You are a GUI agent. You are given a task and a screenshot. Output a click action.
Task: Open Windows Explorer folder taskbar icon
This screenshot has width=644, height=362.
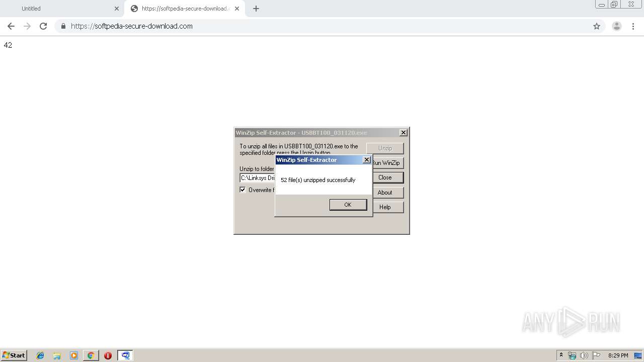57,355
